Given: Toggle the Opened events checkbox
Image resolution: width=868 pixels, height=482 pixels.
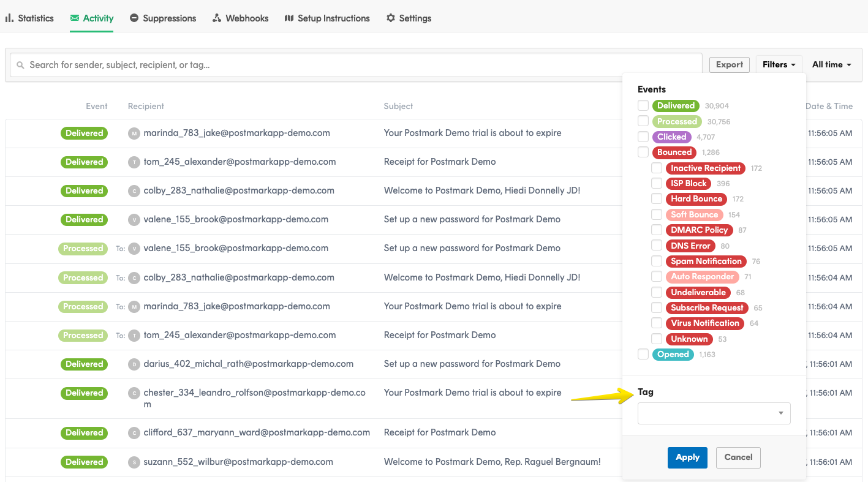Looking at the screenshot, I should click(x=643, y=354).
